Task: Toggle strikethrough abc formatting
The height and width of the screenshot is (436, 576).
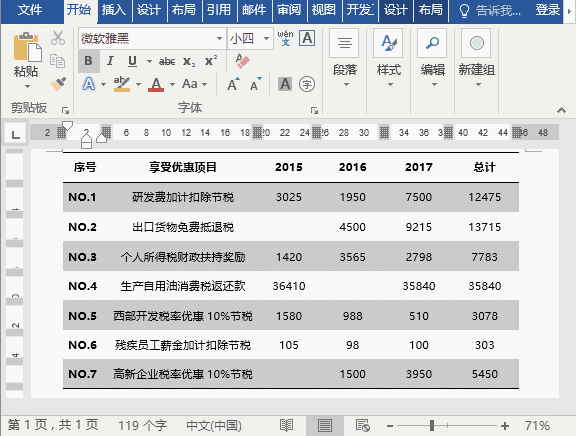Action: [x=167, y=61]
